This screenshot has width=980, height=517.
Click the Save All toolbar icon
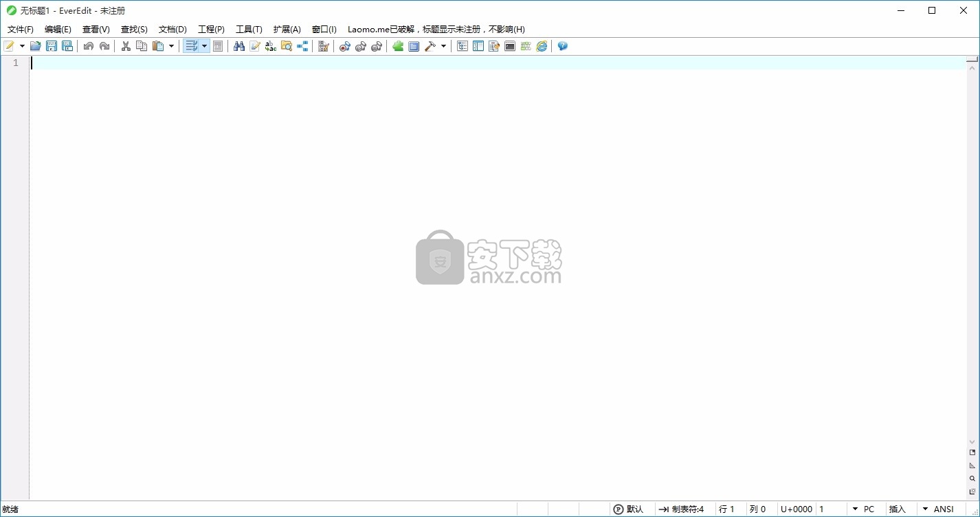pos(67,46)
